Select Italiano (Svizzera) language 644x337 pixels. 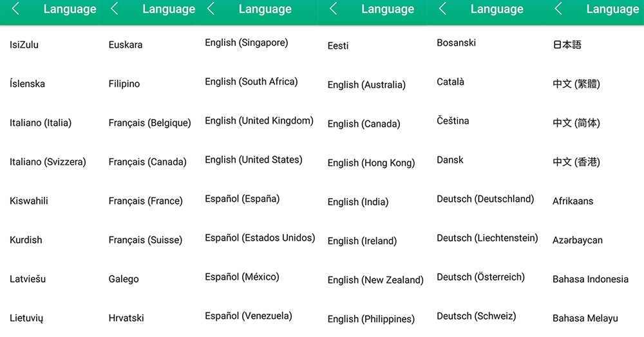[48, 162]
